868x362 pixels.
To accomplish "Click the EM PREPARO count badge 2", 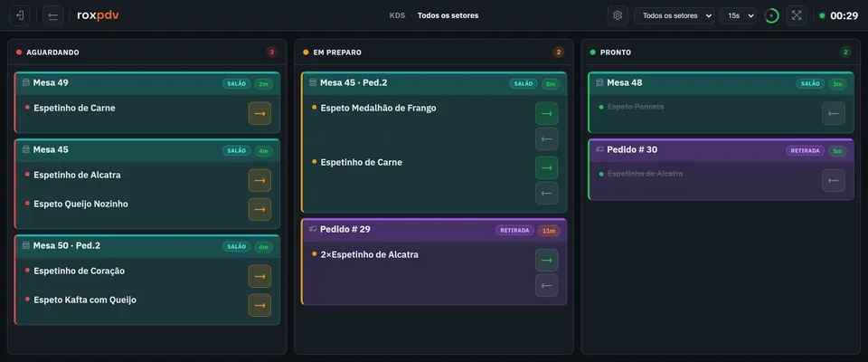I will click(x=559, y=52).
